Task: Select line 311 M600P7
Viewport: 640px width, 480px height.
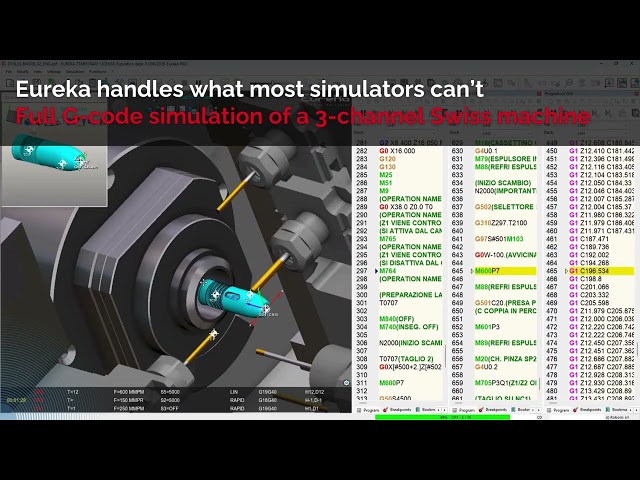Action: [x=391, y=383]
